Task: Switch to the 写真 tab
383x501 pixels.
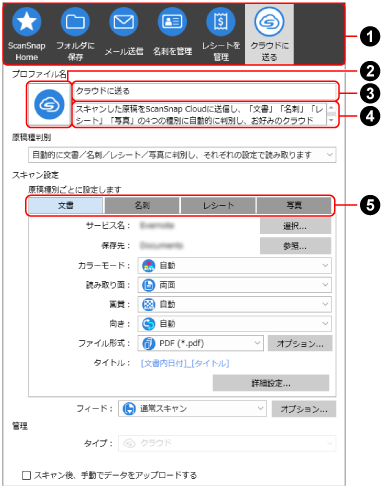Action: pyautogui.click(x=294, y=205)
